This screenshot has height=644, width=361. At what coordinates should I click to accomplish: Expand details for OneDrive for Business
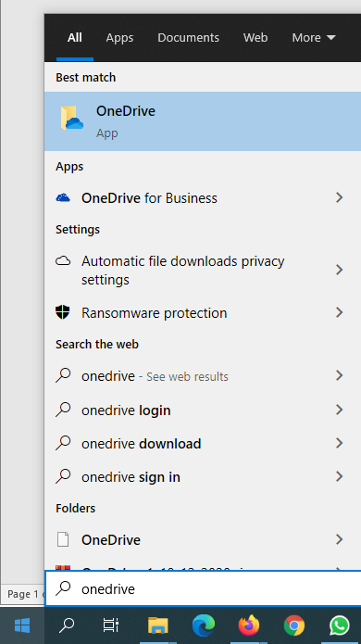click(x=340, y=198)
